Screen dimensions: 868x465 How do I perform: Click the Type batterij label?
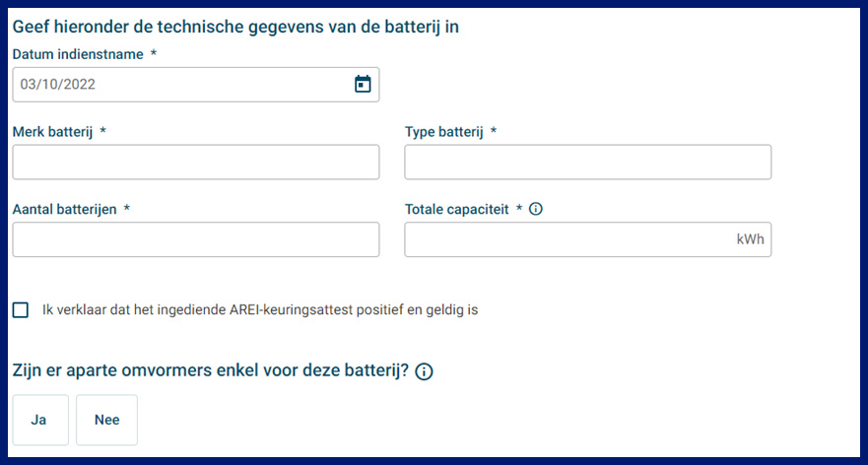tap(443, 132)
